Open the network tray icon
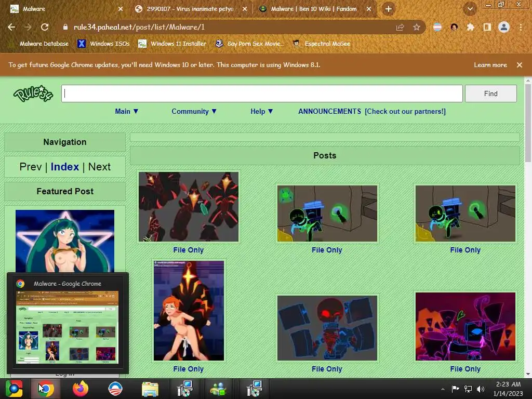532x399 pixels. (x=468, y=389)
